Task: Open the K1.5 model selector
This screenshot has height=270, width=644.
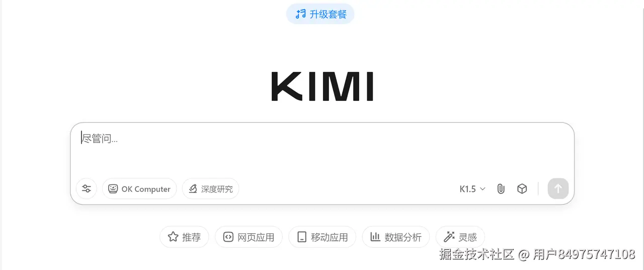Action: tap(472, 189)
